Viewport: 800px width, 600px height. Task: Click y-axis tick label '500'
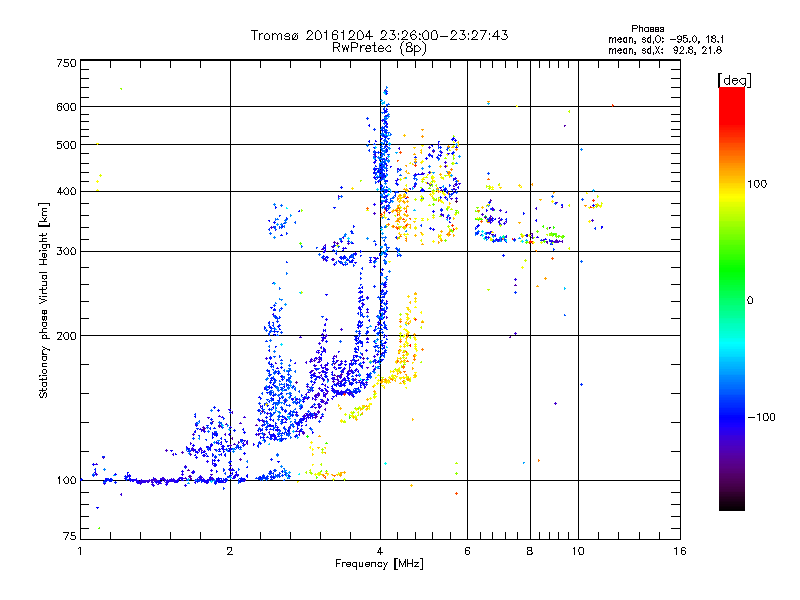(66, 145)
